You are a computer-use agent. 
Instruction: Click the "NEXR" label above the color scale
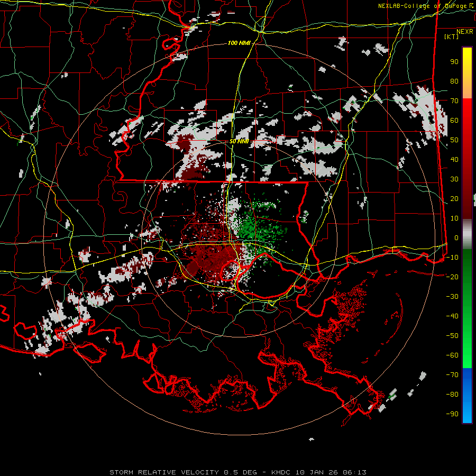pos(465,32)
